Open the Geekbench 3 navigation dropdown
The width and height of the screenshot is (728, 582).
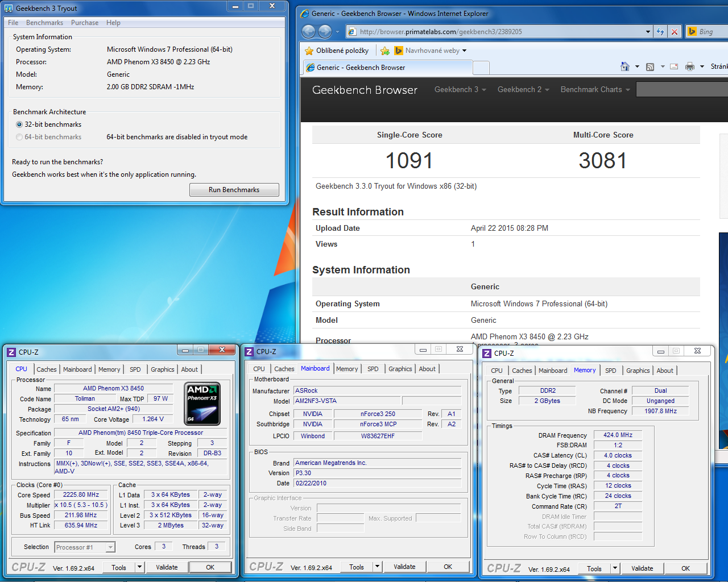(x=460, y=89)
